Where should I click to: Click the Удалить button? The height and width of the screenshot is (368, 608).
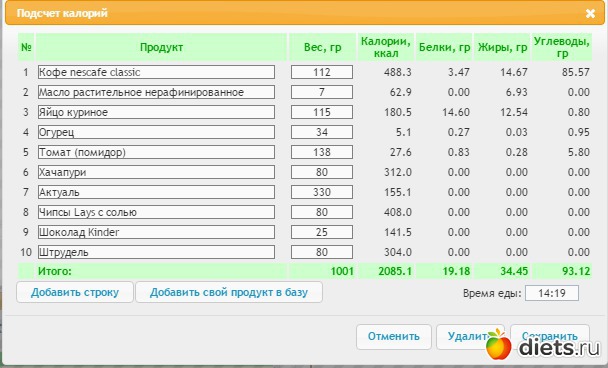pos(470,336)
